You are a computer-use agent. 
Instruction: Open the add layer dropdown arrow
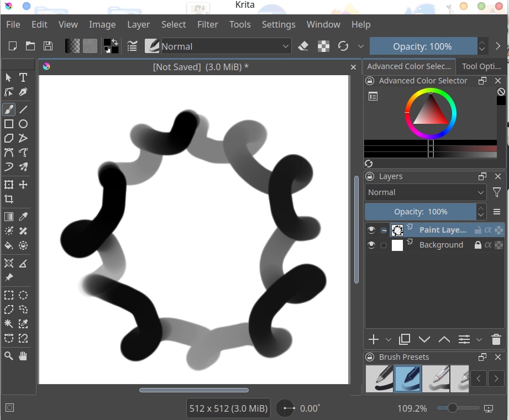click(388, 339)
